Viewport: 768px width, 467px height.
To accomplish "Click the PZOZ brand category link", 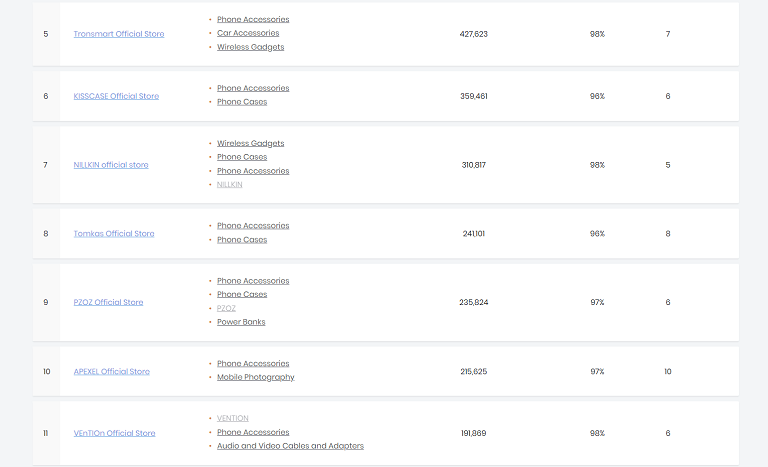I will pyautogui.click(x=226, y=308).
